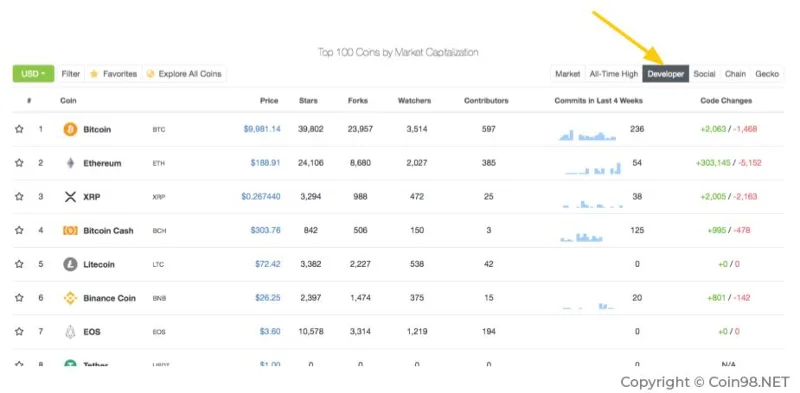This screenshot has width=800, height=393.
Task: Click EOS watchers value 1,219
Action: (x=417, y=331)
